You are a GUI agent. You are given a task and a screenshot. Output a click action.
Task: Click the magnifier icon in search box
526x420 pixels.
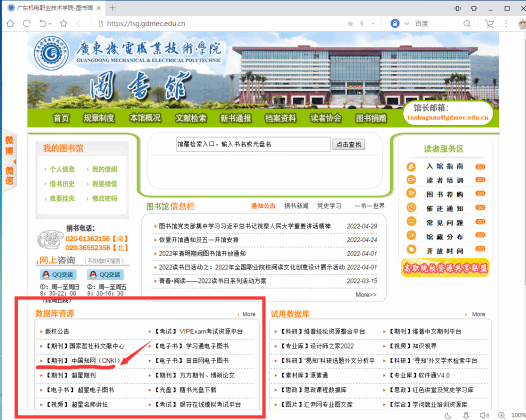coord(467,23)
